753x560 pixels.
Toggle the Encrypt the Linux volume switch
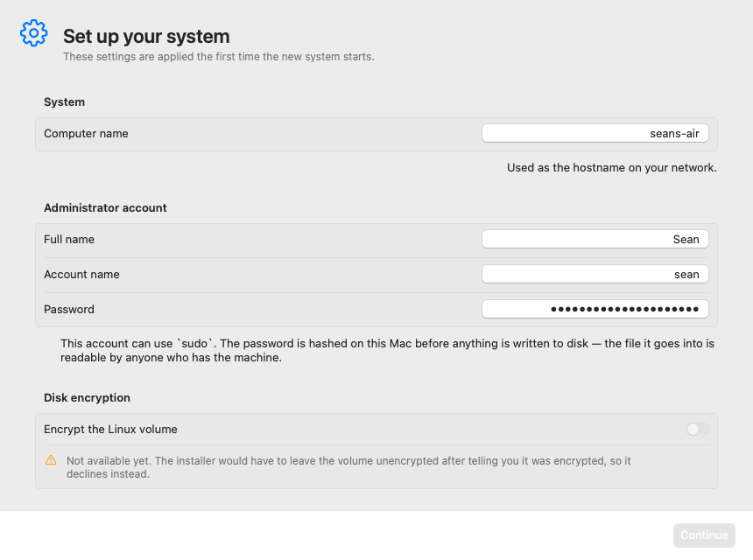(x=697, y=429)
